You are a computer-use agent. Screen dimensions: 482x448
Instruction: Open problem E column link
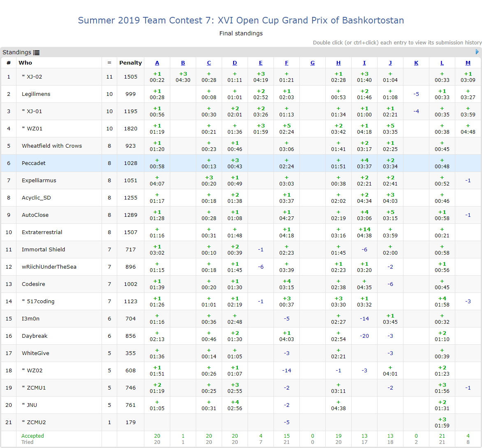tap(261, 63)
